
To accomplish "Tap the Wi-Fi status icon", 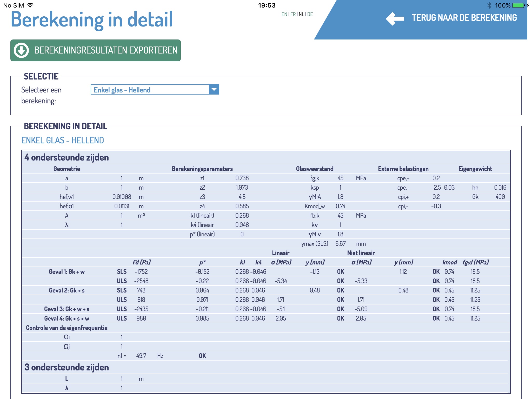I will click(30, 5).
